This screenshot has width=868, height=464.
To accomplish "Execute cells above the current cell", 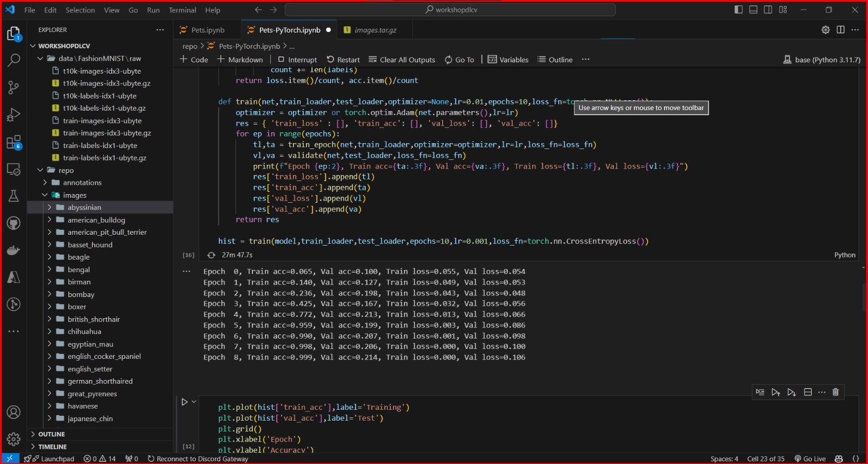I will (x=776, y=392).
